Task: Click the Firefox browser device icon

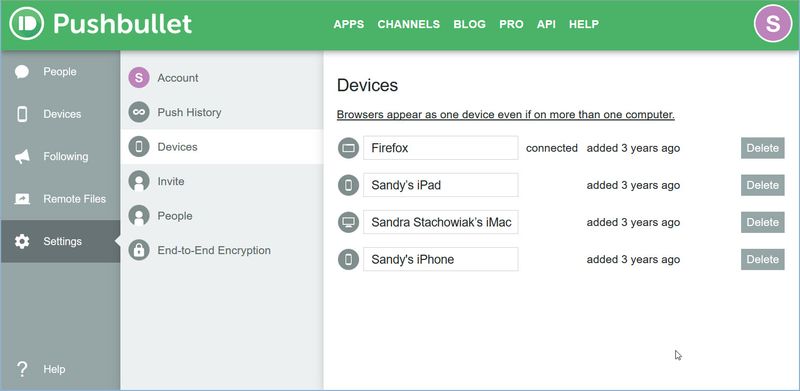Action: click(x=348, y=148)
